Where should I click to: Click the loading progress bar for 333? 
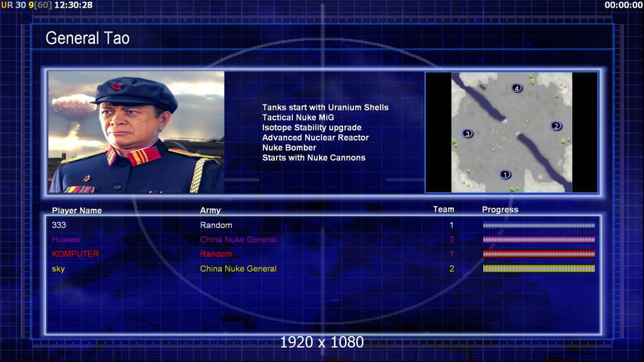539,225
